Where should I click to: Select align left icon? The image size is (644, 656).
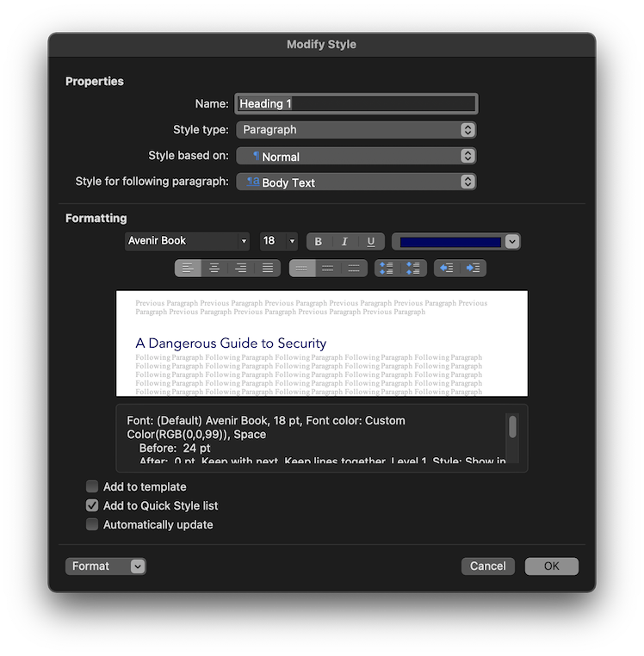coord(188,269)
